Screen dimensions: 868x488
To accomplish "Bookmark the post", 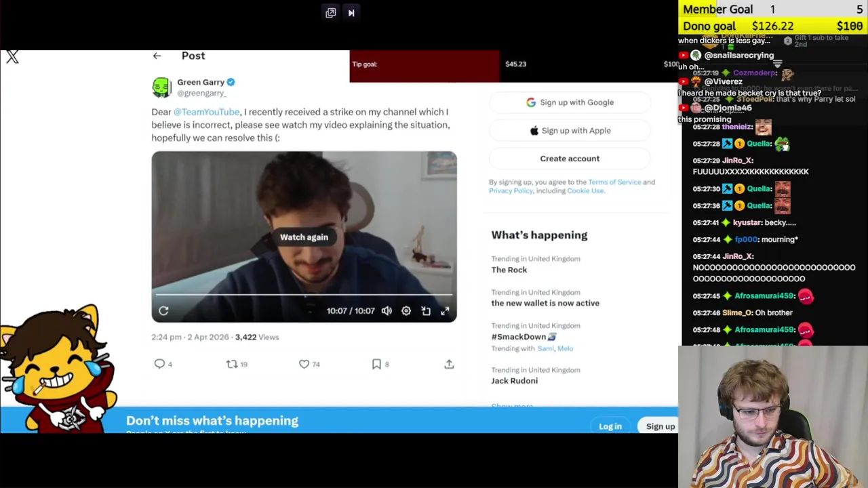I will coord(376,364).
